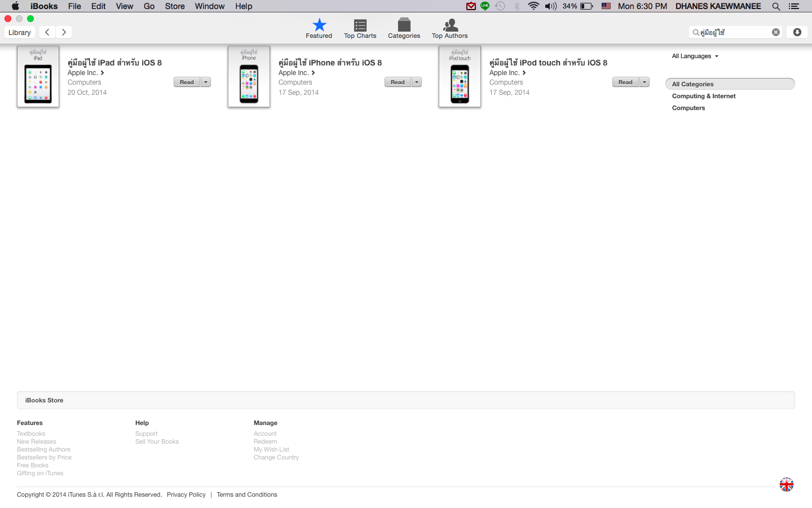Read the iPhone iOS 8 guide
This screenshot has height=508, width=812.
click(398, 82)
